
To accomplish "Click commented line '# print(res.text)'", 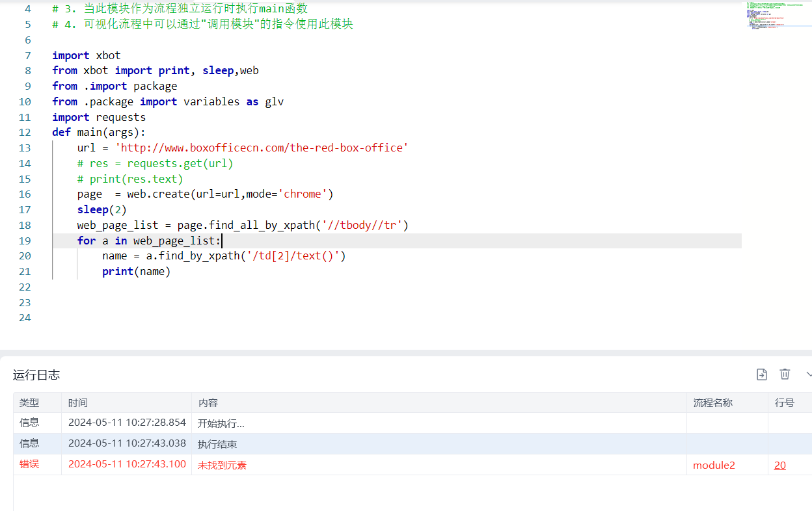I will tap(130, 179).
